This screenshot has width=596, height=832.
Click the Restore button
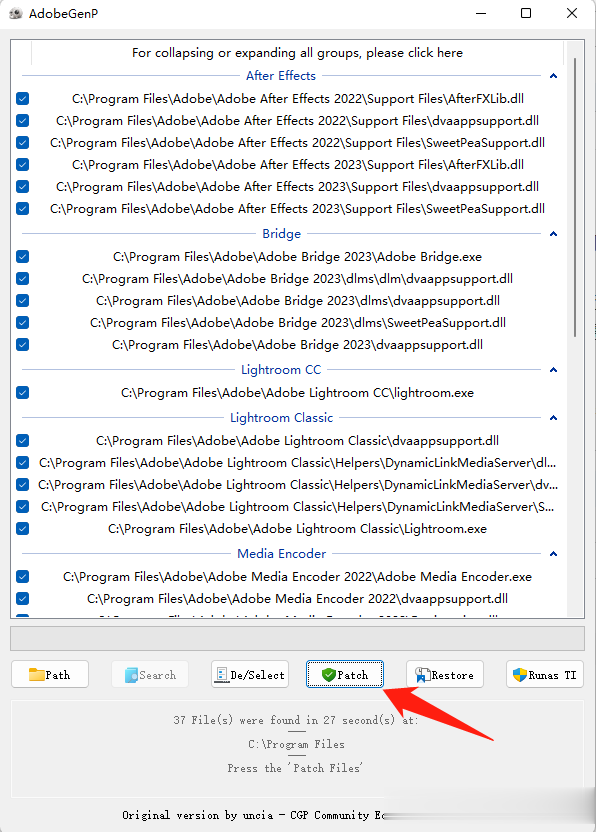click(445, 674)
